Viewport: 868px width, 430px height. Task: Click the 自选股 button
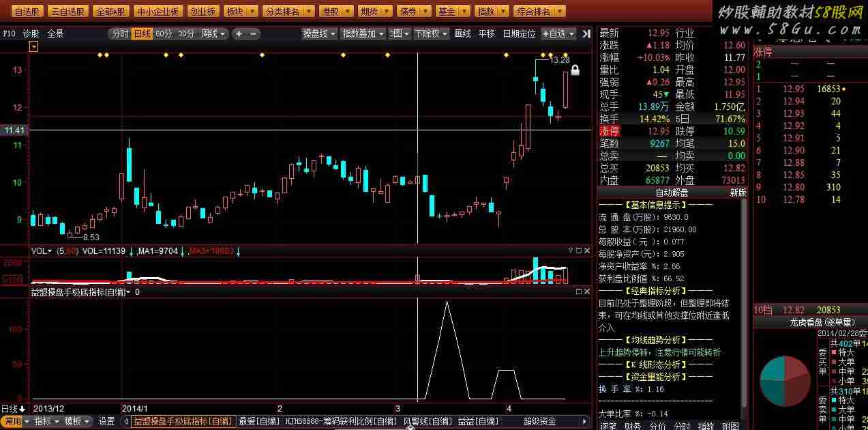tap(27, 12)
